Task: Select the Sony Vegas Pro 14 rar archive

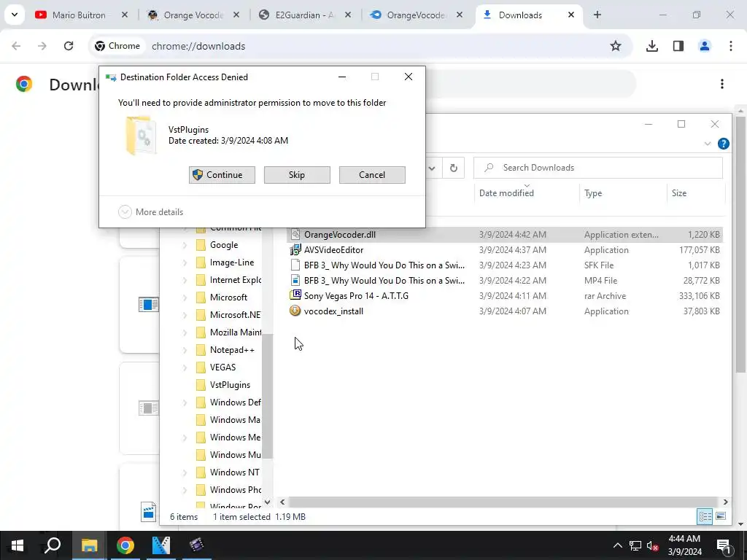Action: (505, 295)
